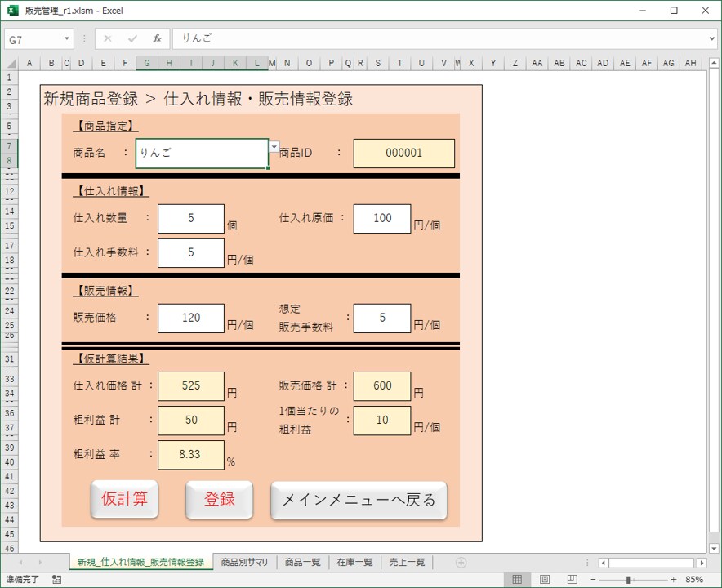Add a new sheet with plus icon
This screenshot has height=588, width=722.
click(461, 562)
